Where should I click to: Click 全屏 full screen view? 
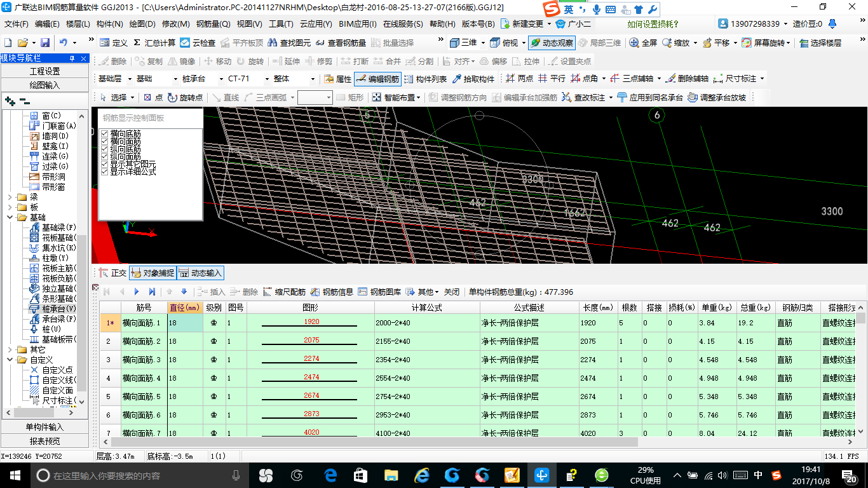pos(643,43)
